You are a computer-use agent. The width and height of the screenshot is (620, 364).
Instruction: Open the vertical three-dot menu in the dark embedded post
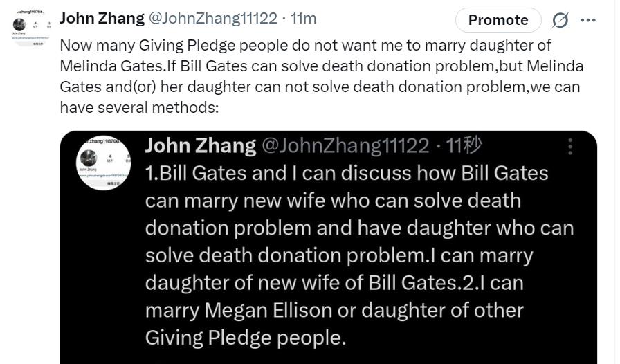click(570, 147)
